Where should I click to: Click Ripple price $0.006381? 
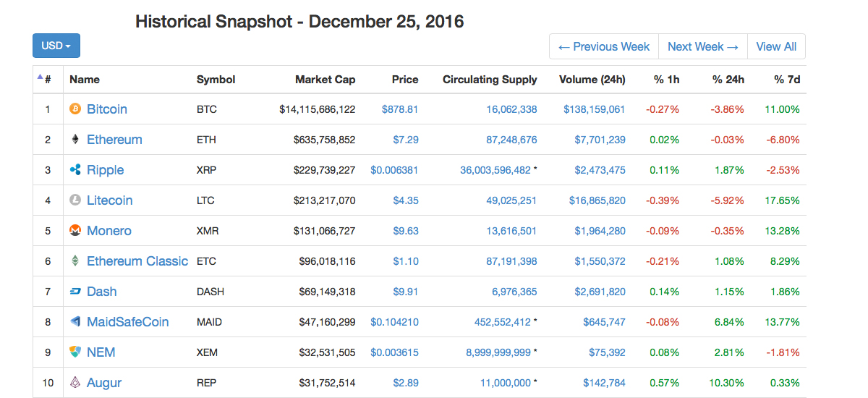pos(394,170)
